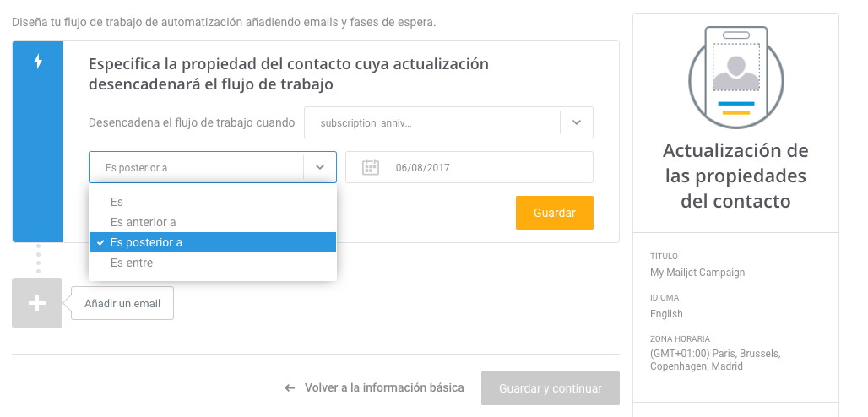Screen dimensions: 868x417
Task: Click the dotted connector below the trigger
Action: point(38,258)
